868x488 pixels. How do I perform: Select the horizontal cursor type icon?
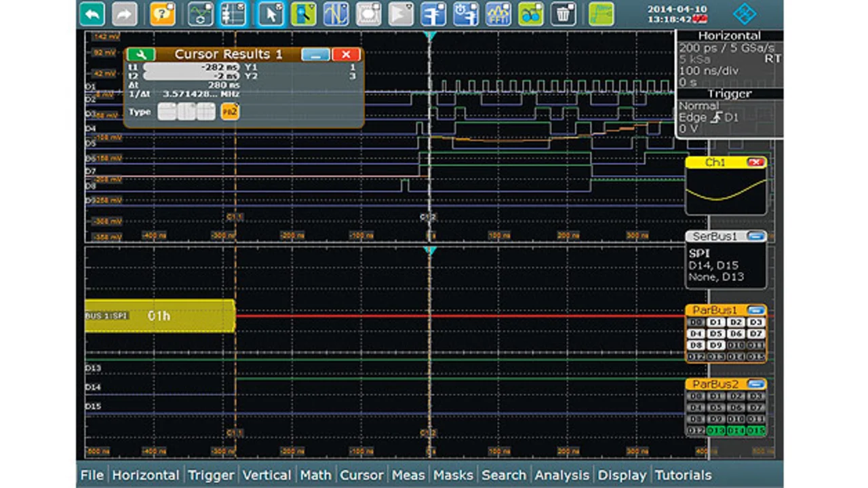pyautogui.click(x=167, y=112)
